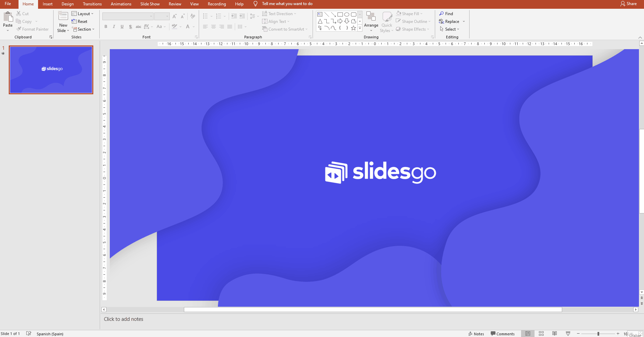The image size is (644, 337).
Task: Switch to the Transitions ribbon tab
Action: point(92,4)
